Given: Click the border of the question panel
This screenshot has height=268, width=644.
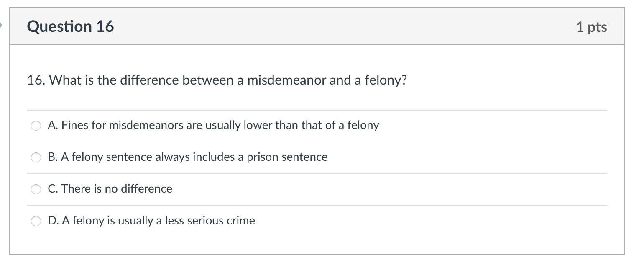Looking at the screenshot, I should (11, 147).
